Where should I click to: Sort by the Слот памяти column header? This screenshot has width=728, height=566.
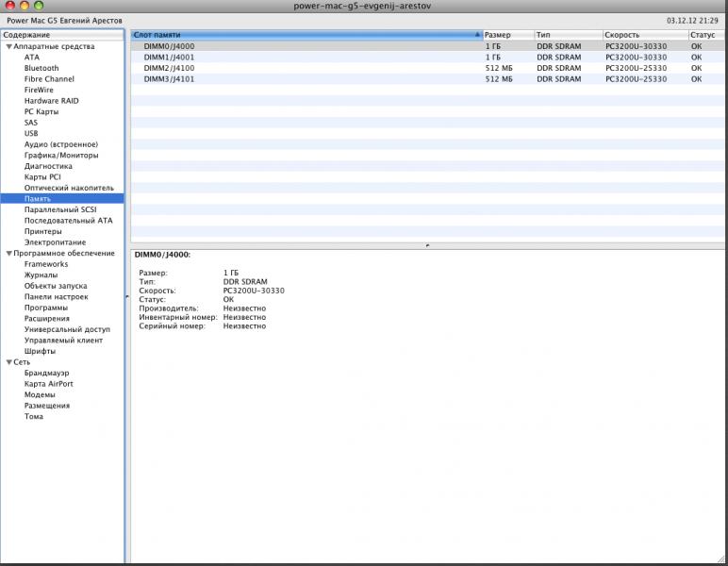pyautogui.click(x=306, y=35)
